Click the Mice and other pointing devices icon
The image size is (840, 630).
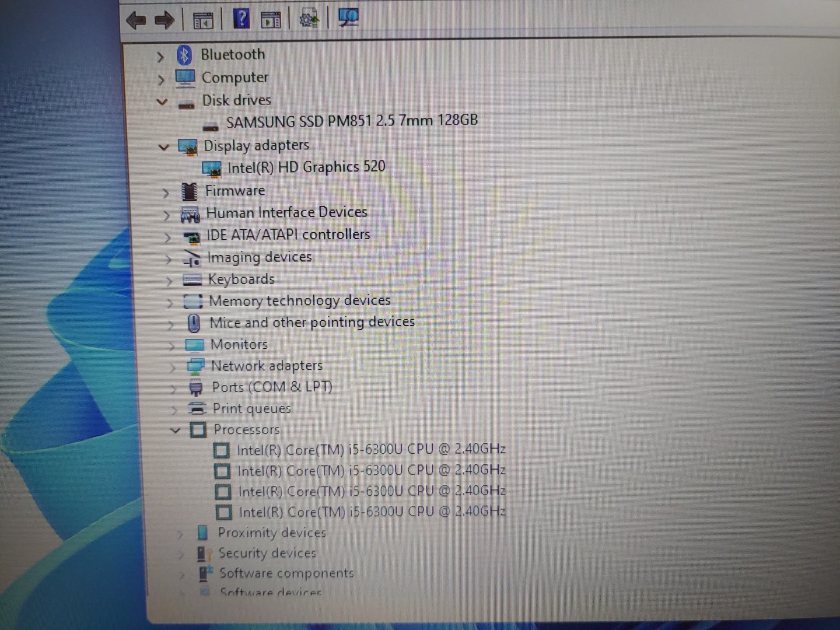tap(194, 323)
